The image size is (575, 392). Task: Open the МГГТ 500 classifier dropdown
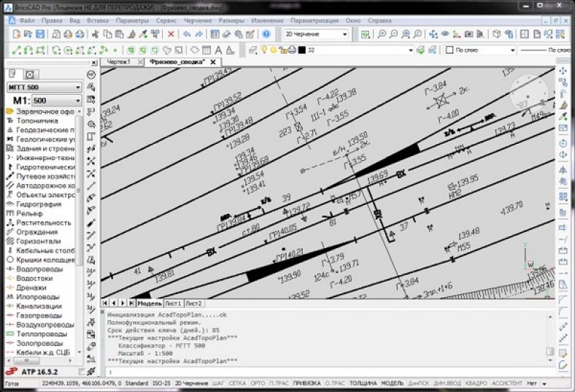(x=44, y=88)
